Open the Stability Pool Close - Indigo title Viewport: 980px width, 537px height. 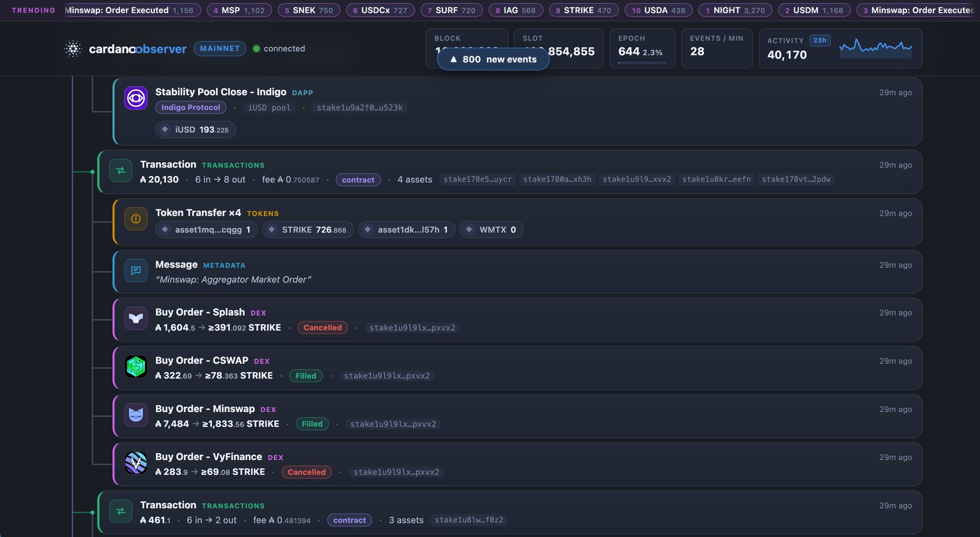coord(221,92)
